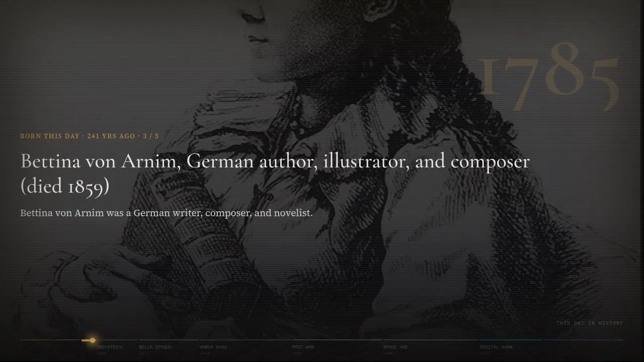Viewport: 644px width, 362px height.
Task: Click the 'This Day in History' label
Action: 590,323
